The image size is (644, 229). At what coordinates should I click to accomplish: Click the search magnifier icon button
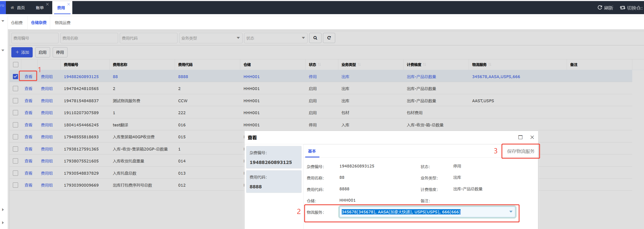(315, 38)
